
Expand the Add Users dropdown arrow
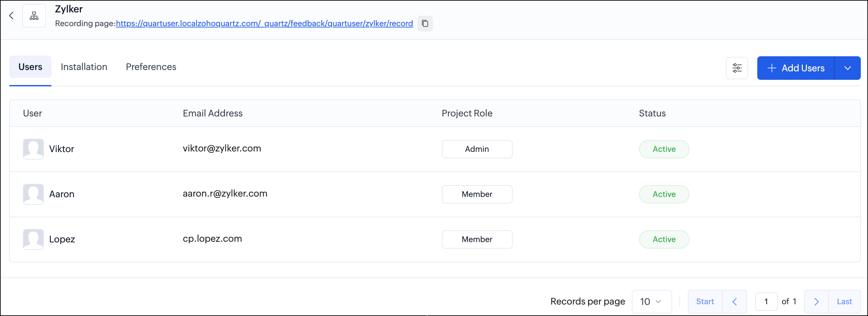[x=847, y=68]
